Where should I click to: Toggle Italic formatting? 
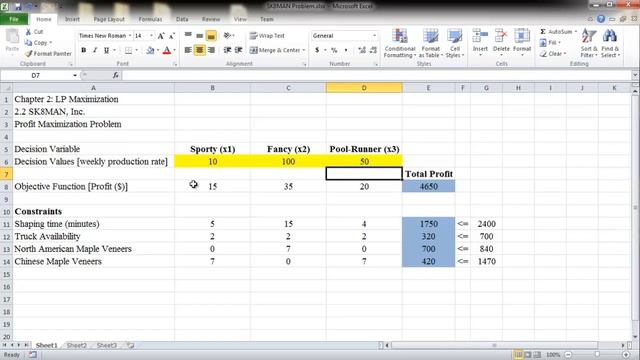point(95,50)
